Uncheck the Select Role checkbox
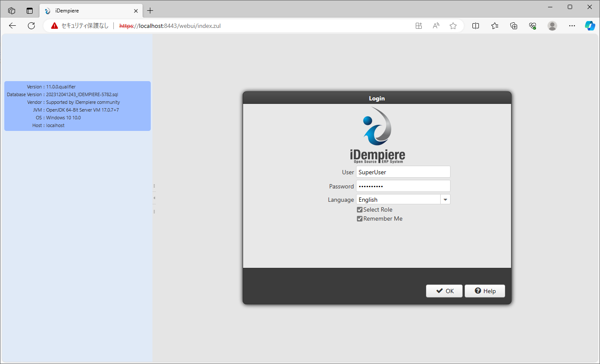The height and width of the screenshot is (364, 600). click(360, 210)
